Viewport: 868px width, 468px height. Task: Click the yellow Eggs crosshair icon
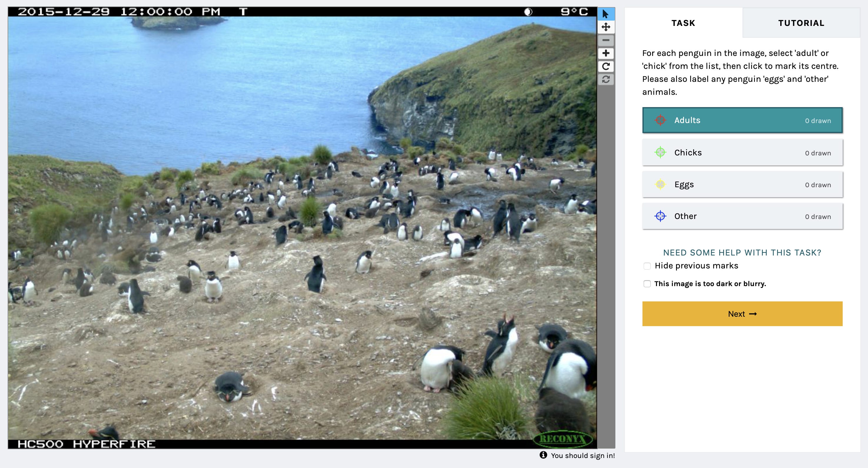(660, 184)
